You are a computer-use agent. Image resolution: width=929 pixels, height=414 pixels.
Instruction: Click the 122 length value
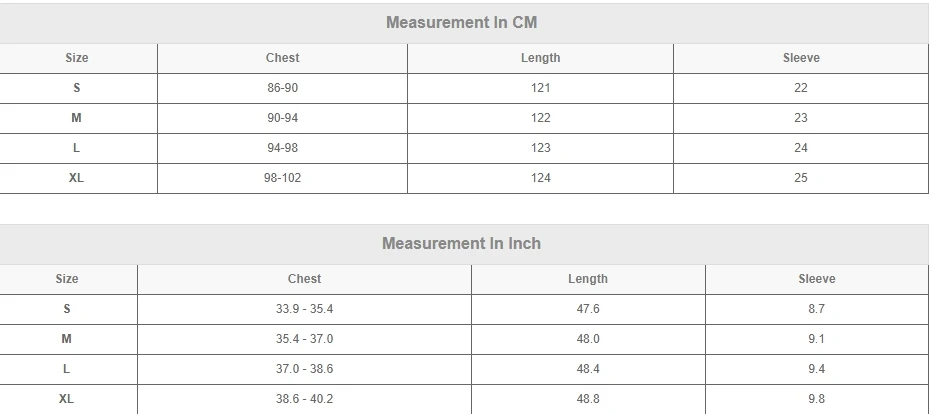[540, 118]
